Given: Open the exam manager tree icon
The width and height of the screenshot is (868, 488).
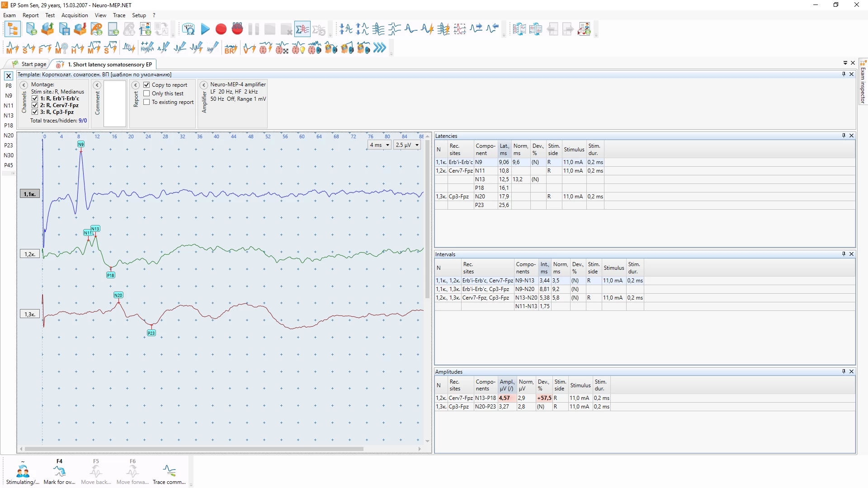Looking at the screenshot, I should click(13, 30).
